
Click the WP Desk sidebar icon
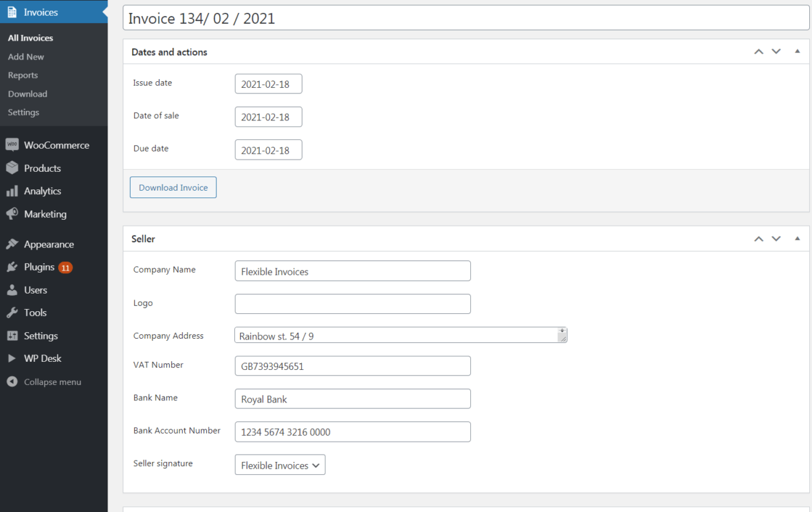click(12, 358)
